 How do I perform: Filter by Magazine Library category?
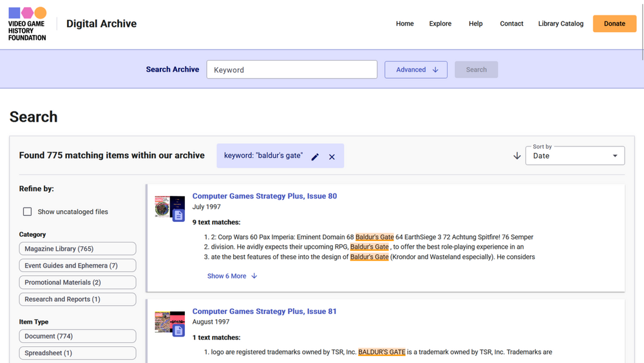tap(77, 249)
